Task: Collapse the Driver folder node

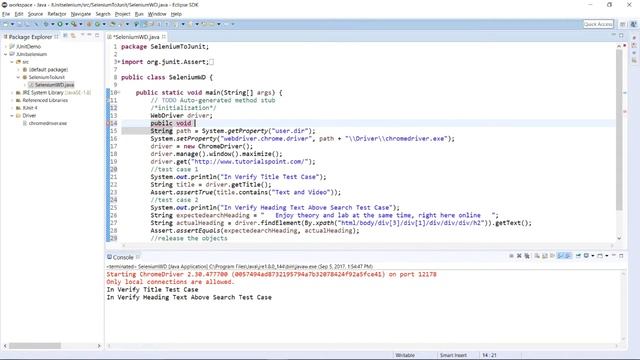Action: point(12,116)
